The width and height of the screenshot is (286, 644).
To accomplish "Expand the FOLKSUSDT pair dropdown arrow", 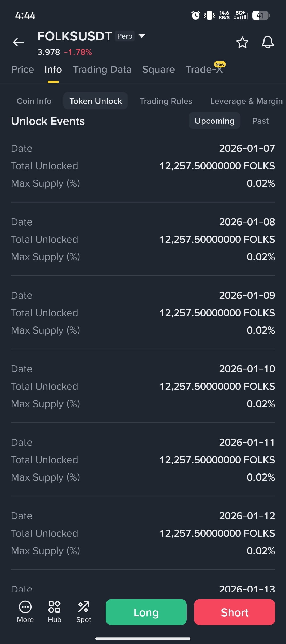I will coord(142,36).
